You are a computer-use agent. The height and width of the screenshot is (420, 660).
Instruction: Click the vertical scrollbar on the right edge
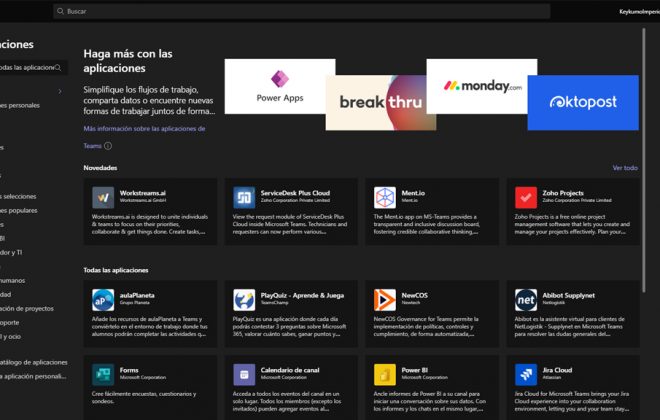coord(644,160)
